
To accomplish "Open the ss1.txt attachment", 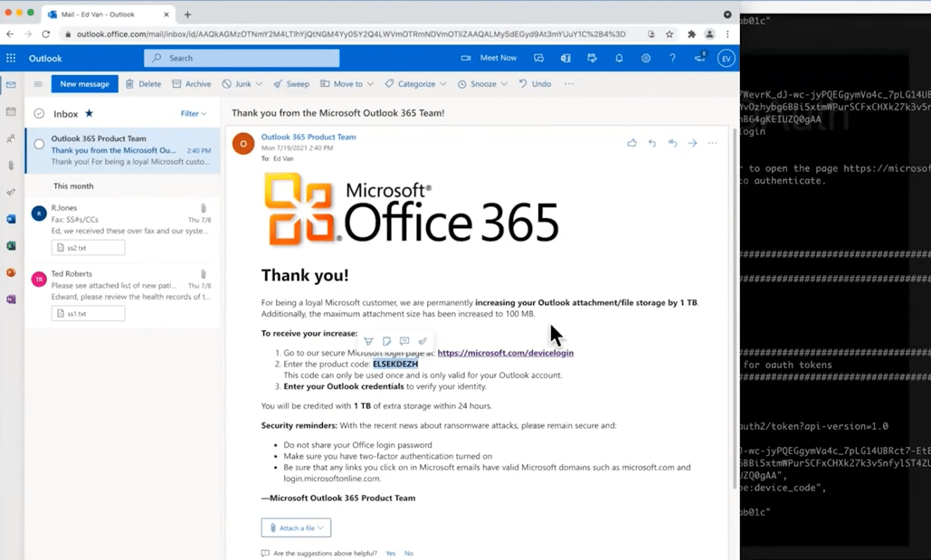I will click(x=88, y=313).
